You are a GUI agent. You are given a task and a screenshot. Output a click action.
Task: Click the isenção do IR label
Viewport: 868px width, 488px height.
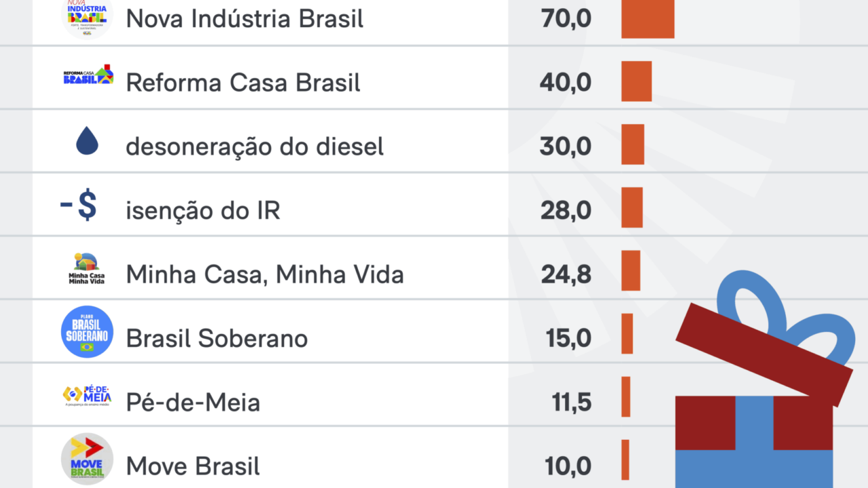click(203, 211)
